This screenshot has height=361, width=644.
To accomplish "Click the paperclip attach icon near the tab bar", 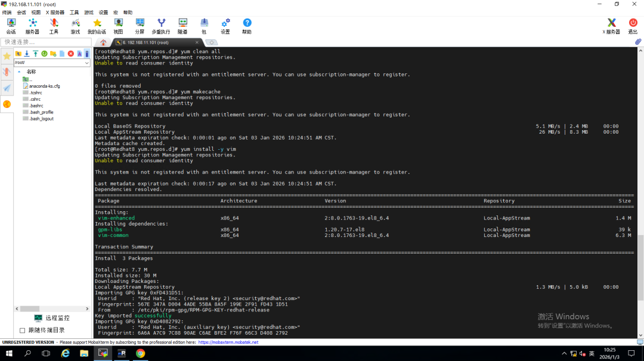I will coord(638,42).
